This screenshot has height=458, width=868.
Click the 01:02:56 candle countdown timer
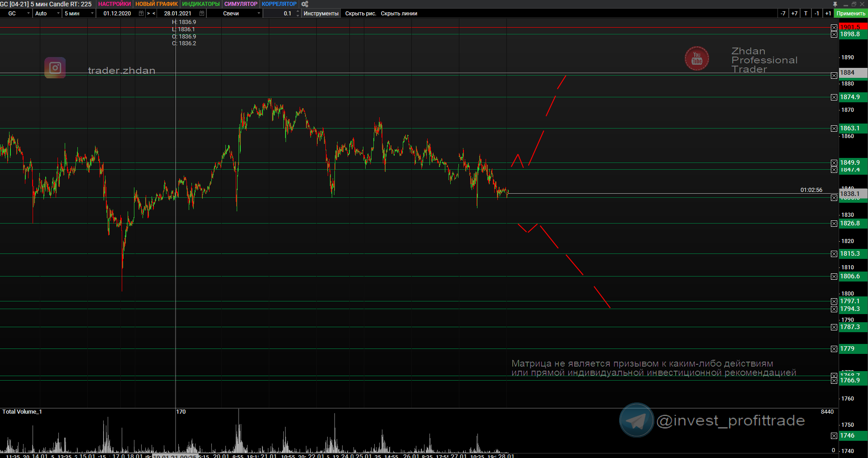coord(811,190)
